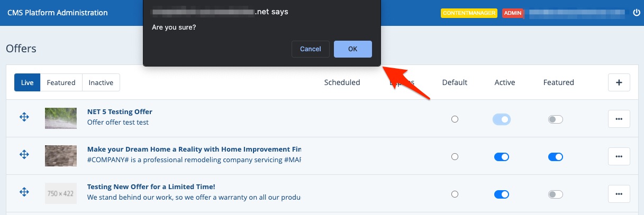Image resolution: width=644 pixels, height=215 pixels.
Task: Click move handle for Testing New Offer
Action: click(x=24, y=192)
